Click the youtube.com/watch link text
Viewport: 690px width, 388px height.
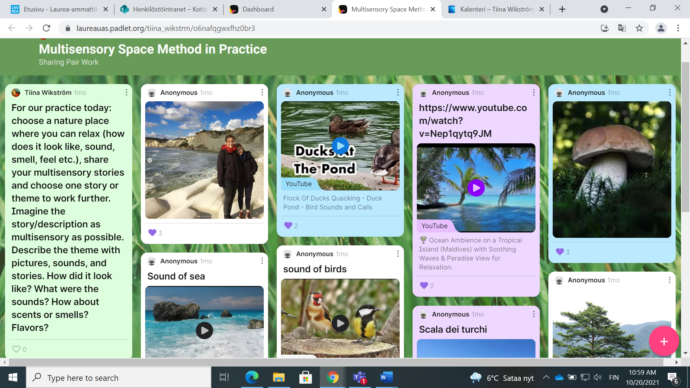(x=473, y=121)
